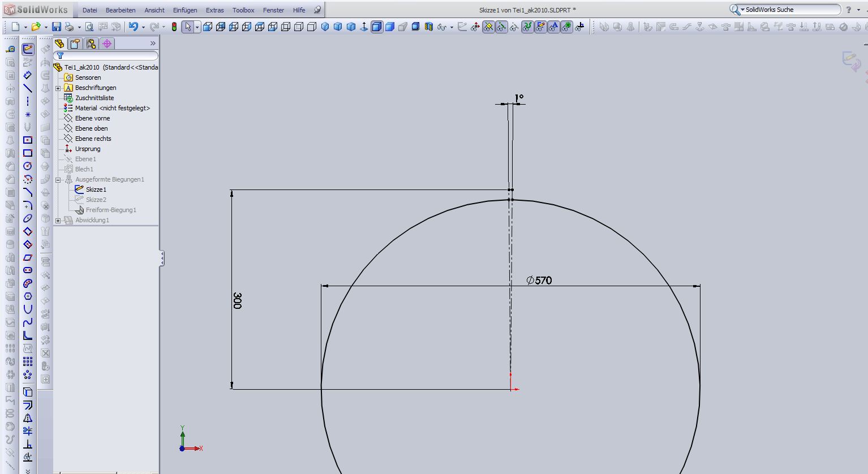
Task: Switch to the PropertyManager tab
Action: click(x=75, y=44)
